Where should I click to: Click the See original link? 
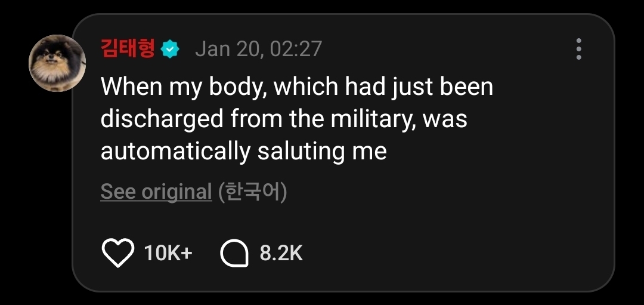click(156, 192)
